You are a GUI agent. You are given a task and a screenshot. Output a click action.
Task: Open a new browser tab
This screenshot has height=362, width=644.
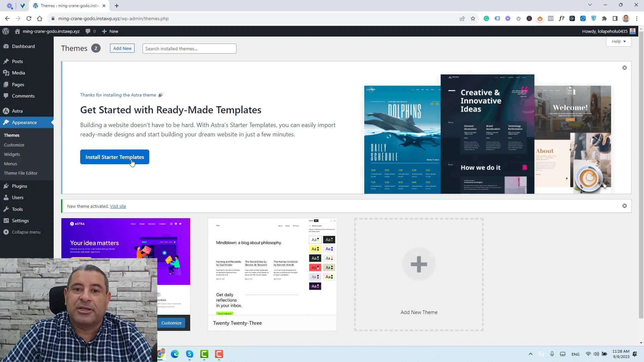(117, 6)
